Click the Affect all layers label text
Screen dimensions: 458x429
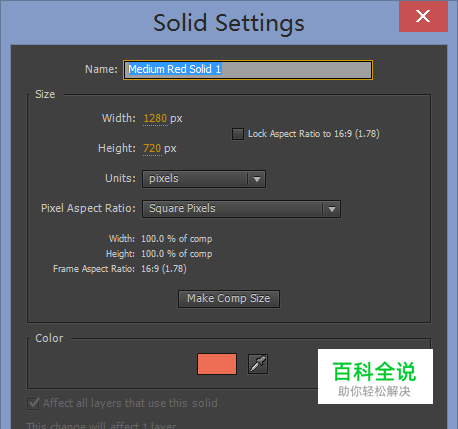click(x=130, y=403)
